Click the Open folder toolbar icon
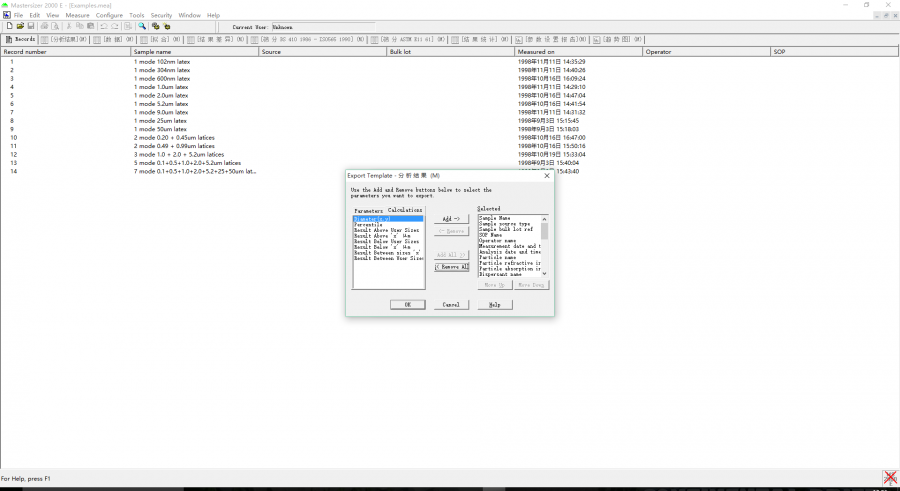 pyautogui.click(x=20, y=26)
